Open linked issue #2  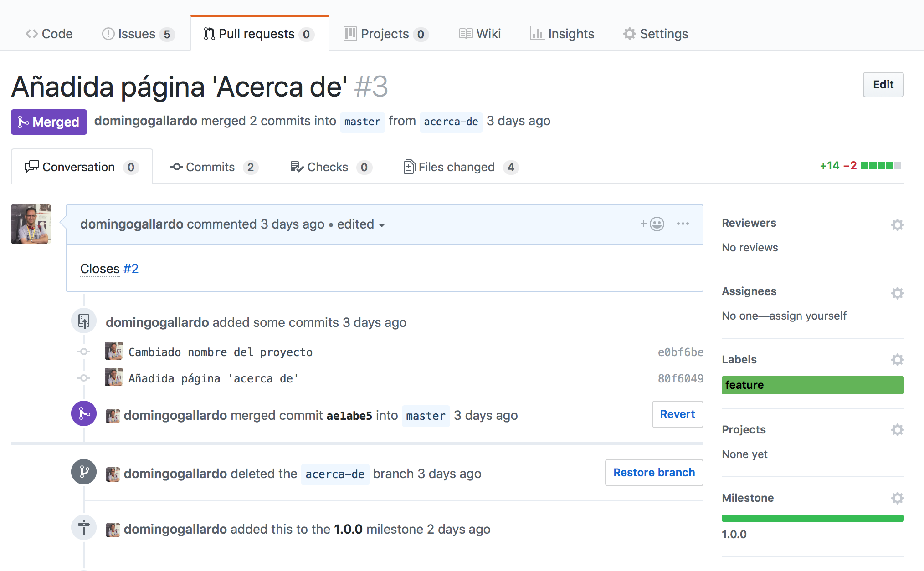tap(131, 269)
